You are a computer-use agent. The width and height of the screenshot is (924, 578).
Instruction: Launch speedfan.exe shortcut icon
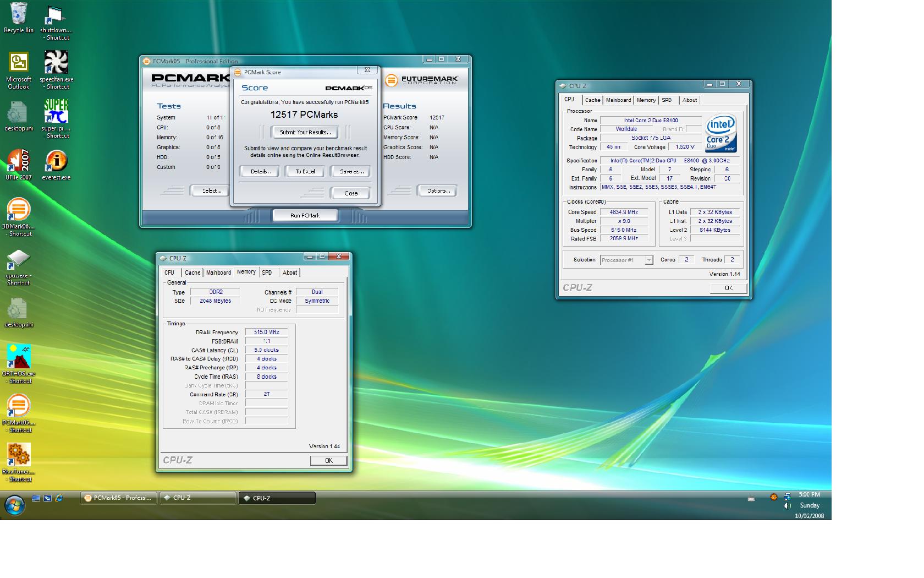[x=57, y=70]
